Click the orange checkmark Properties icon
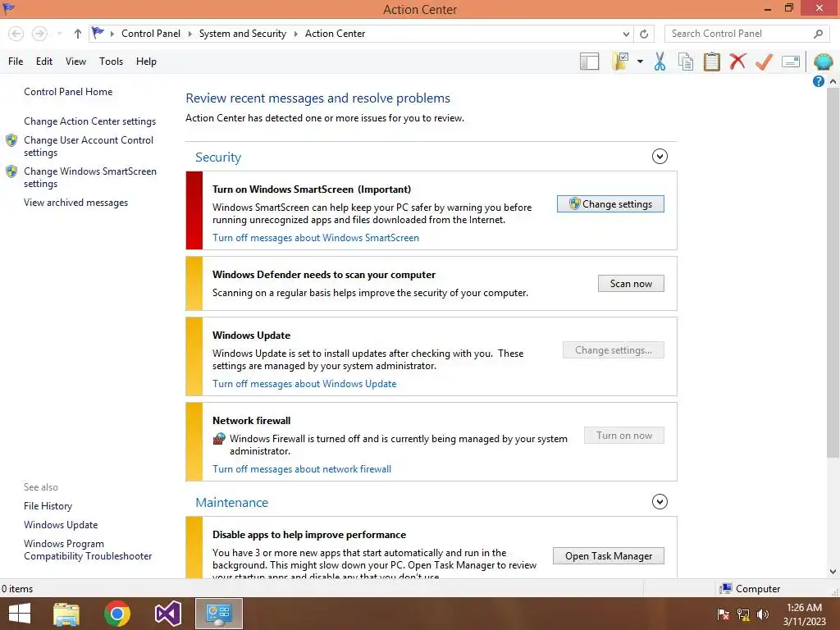Viewport: 840px width, 630px height. [x=764, y=62]
